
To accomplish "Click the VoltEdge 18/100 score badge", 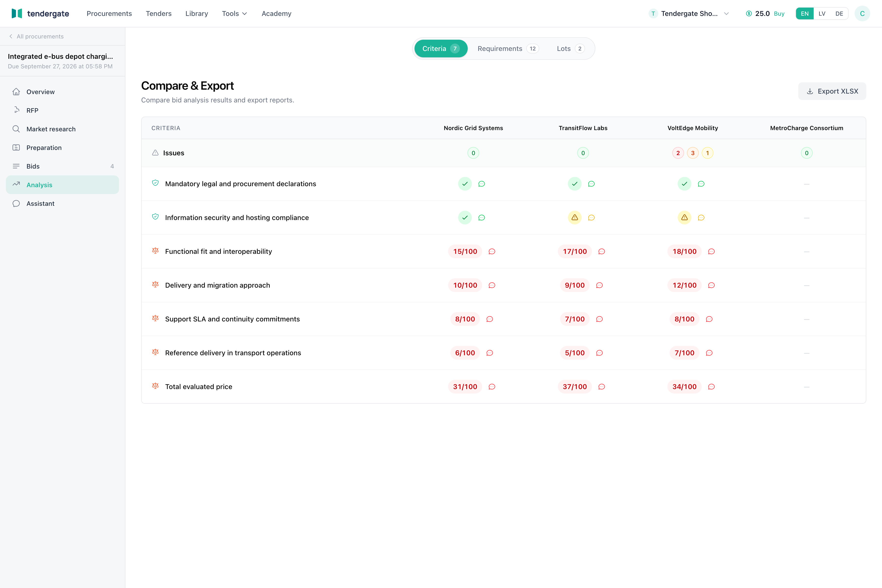I will click(684, 251).
